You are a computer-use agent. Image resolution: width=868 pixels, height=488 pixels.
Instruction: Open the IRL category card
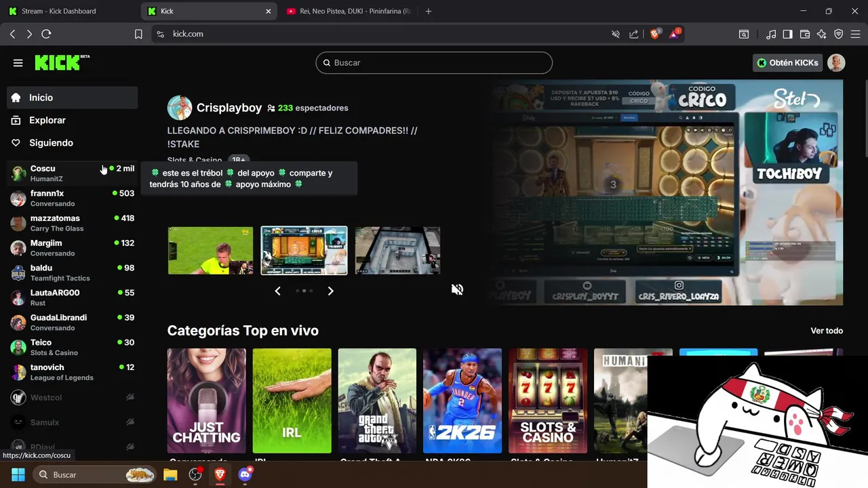click(292, 401)
